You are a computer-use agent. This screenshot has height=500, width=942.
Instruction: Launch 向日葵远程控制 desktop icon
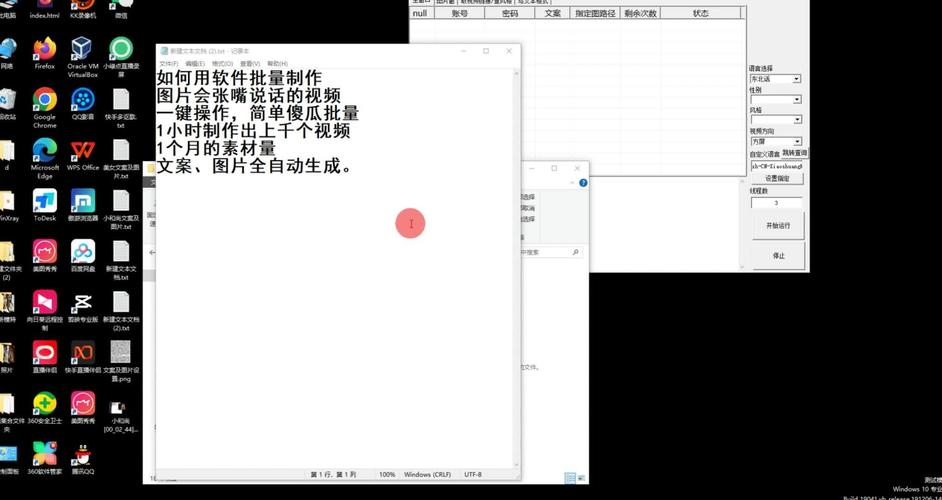(x=44, y=302)
